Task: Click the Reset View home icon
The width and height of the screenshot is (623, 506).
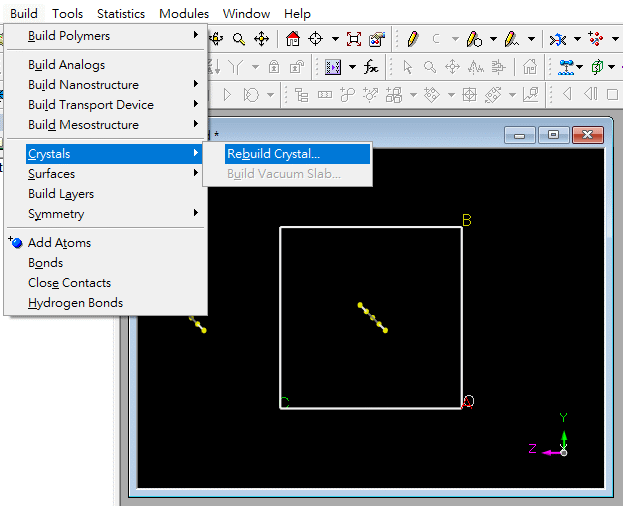Action: (x=293, y=39)
